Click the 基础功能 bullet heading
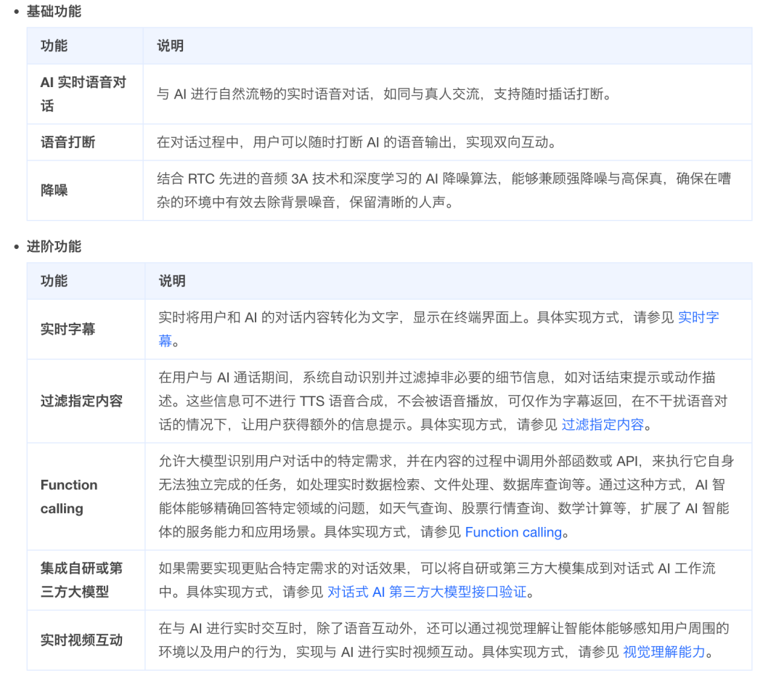The height and width of the screenshot is (681, 784). [x=54, y=11]
